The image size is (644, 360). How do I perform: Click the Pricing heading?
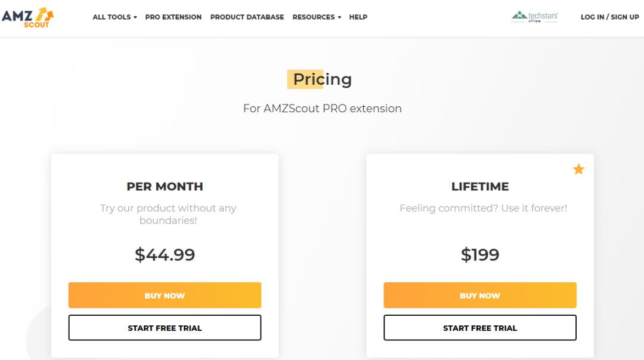click(x=322, y=79)
